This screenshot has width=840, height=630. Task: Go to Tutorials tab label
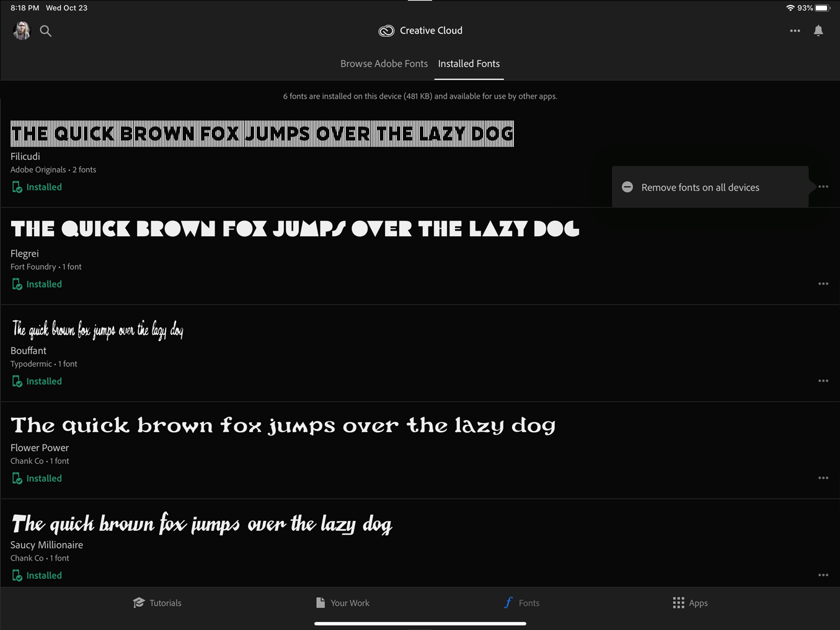coord(166,603)
